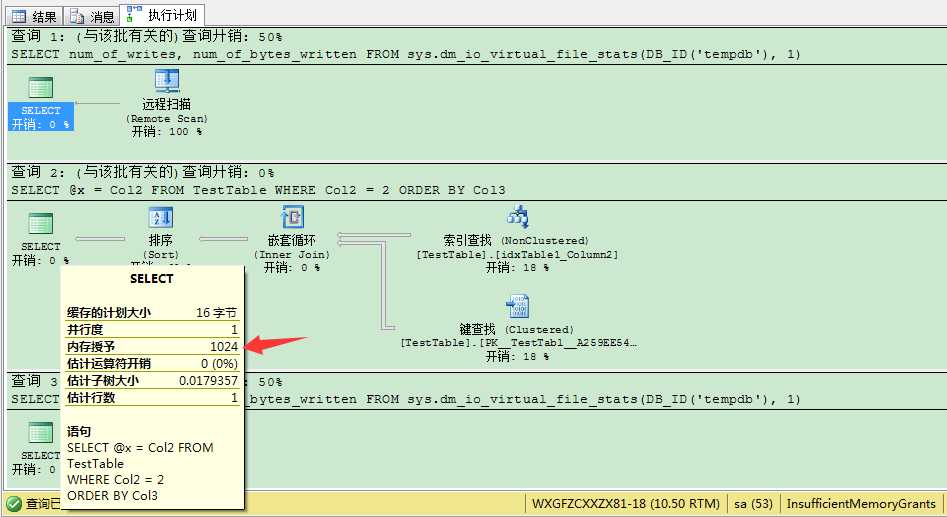
Task: Click the [TestTable].[idxTable1_Column2] text
Action: click(x=518, y=255)
